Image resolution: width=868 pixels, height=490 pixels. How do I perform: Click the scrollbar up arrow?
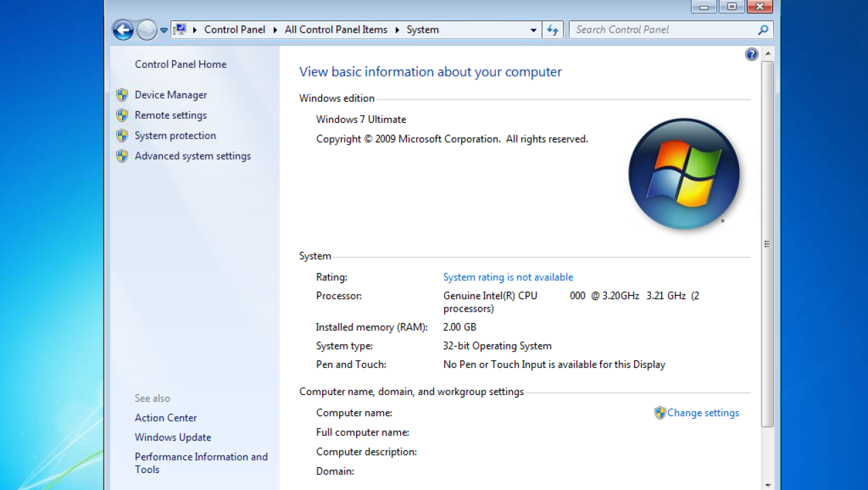coord(768,54)
